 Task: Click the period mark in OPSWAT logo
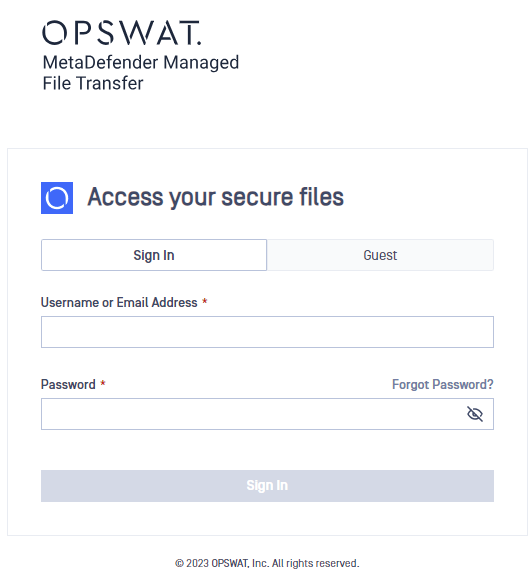199,43
